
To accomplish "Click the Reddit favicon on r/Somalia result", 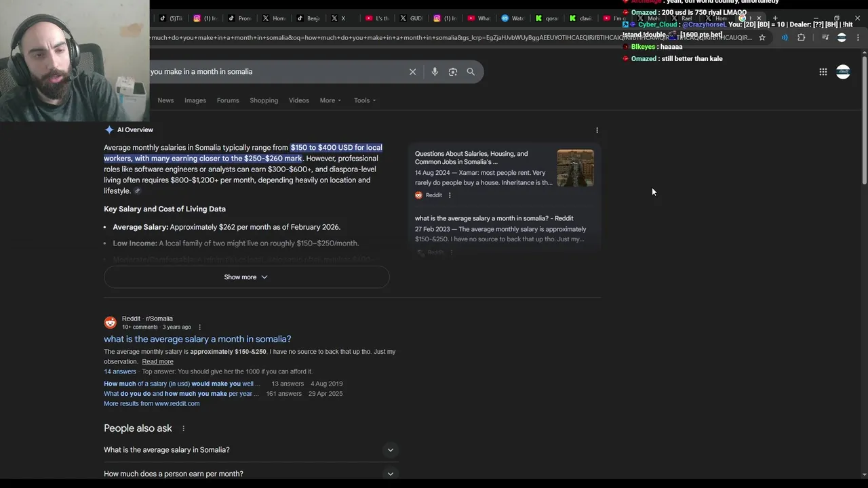I will point(110,323).
